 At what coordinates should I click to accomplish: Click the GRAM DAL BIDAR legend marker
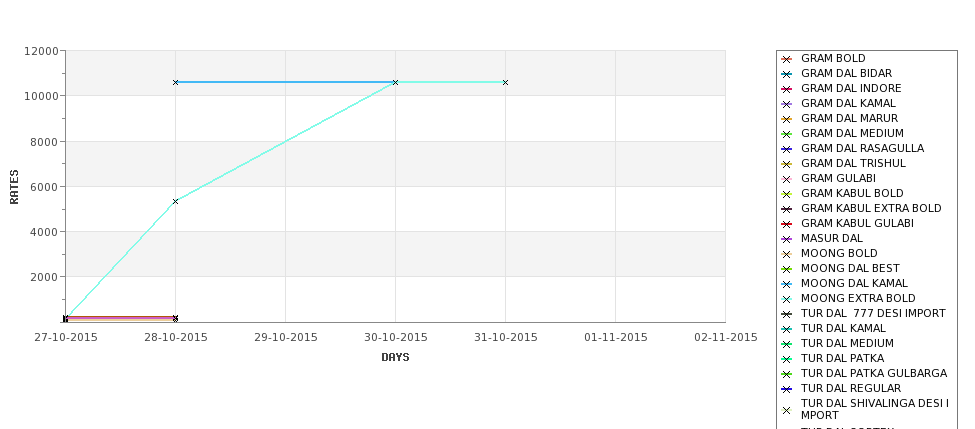[x=787, y=74]
